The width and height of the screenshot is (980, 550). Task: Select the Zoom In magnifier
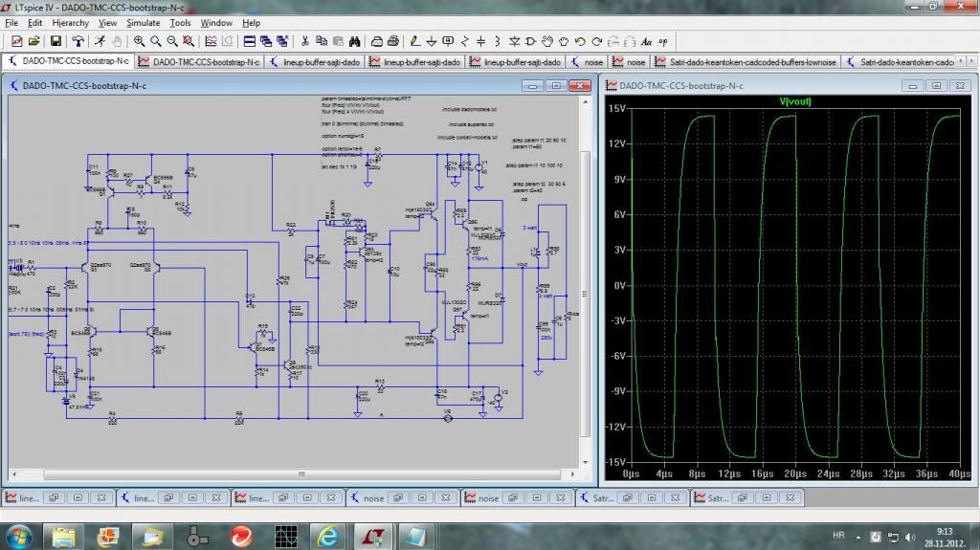click(139, 41)
